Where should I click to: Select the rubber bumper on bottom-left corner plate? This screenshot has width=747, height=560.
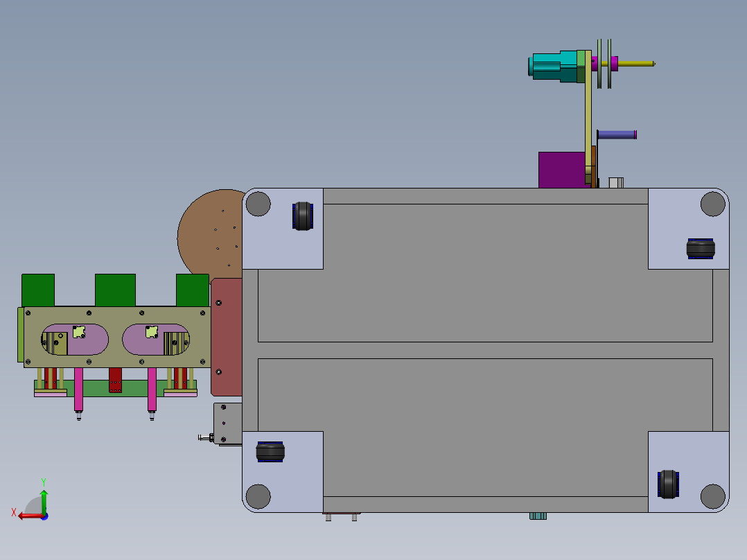click(x=270, y=451)
